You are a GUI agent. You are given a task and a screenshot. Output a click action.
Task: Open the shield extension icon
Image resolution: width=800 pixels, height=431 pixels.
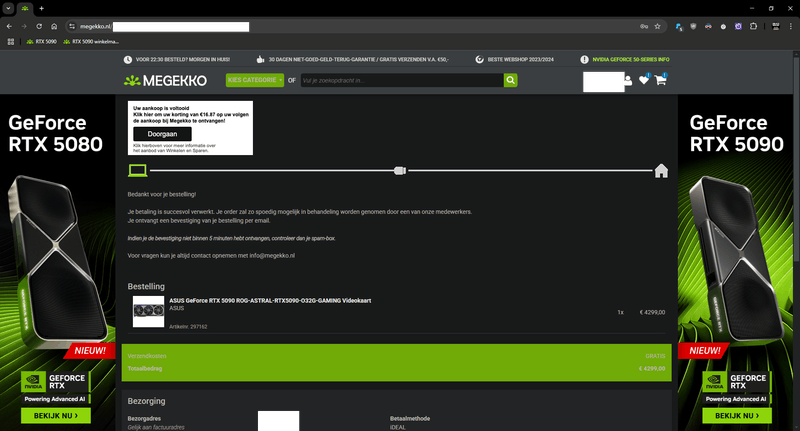click(x=693, y=26)
